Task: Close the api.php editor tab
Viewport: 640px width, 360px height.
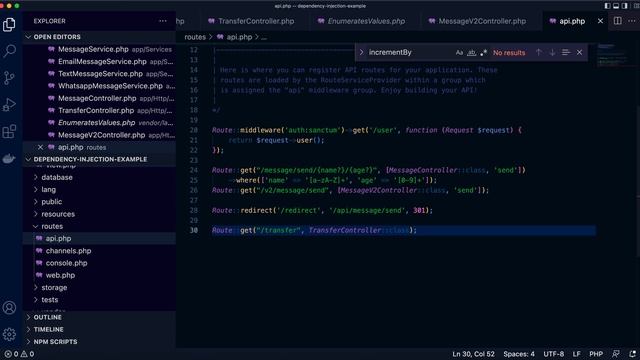Action: (600, 21)
